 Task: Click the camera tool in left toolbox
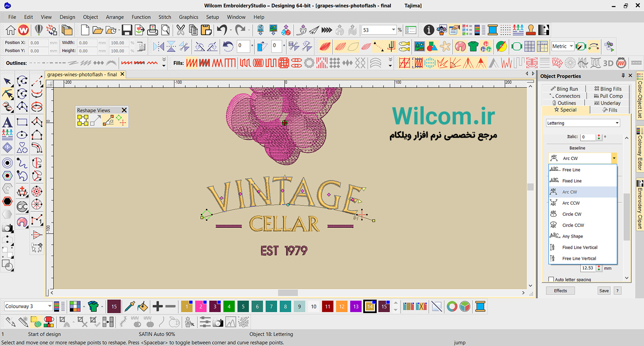click(x=7, y=228)
